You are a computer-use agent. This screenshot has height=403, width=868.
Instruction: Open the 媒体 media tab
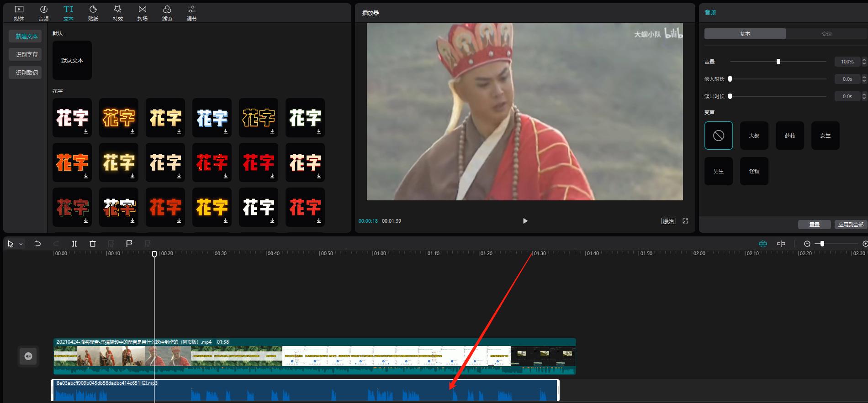click(x=19, y=13)
